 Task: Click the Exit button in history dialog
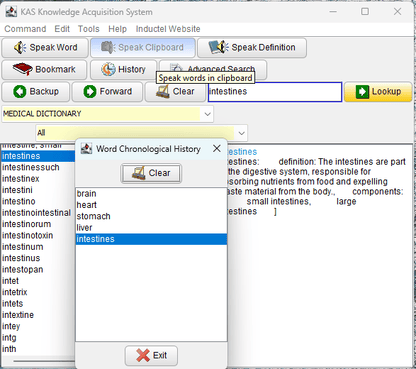(151, 355)
